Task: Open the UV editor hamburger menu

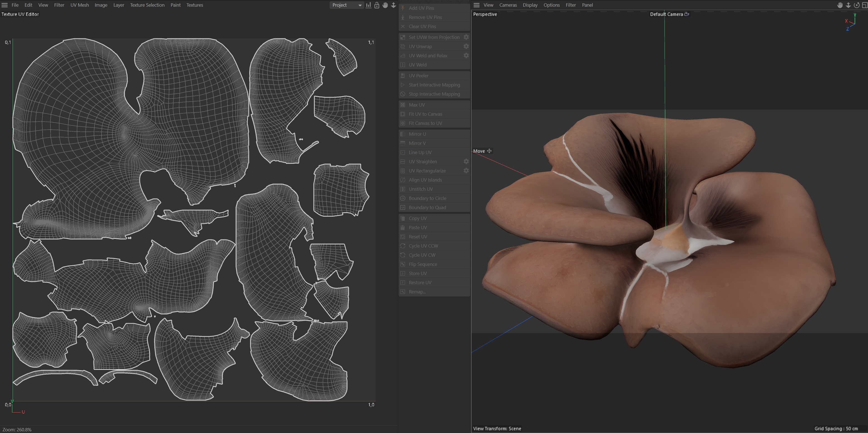Action: (x=5, y=5)
